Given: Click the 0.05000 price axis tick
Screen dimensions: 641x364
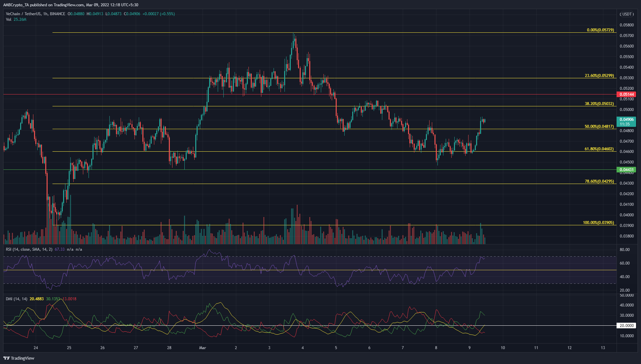Looking at the screenshot, I should pyautogui.click(x=626, y=110).
